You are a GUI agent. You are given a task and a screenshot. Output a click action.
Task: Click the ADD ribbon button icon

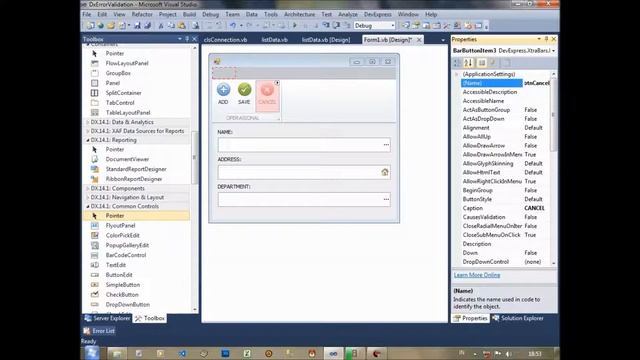click(x=223, y=90)
